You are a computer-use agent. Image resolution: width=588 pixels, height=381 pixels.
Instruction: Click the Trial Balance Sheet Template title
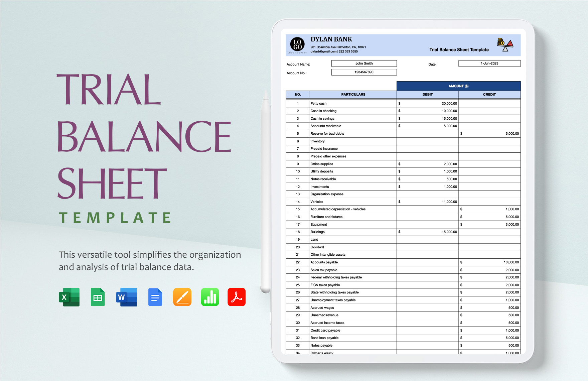[459, 49]
